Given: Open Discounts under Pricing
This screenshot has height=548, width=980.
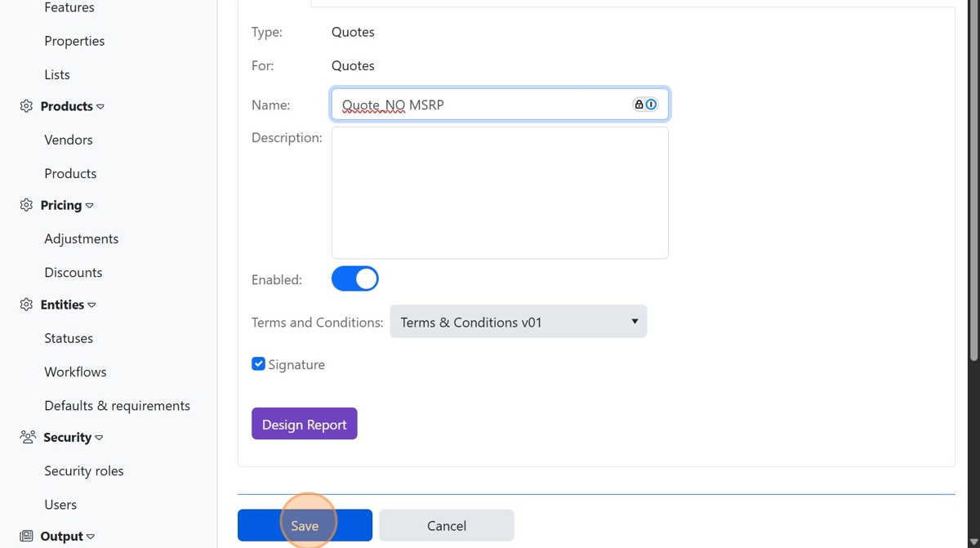Looking at the screenshot, I should (73, 272).
